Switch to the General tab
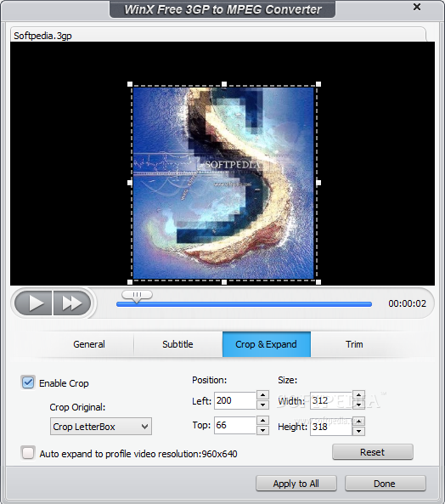Screen dimensions: 445x504 [89, 344]
